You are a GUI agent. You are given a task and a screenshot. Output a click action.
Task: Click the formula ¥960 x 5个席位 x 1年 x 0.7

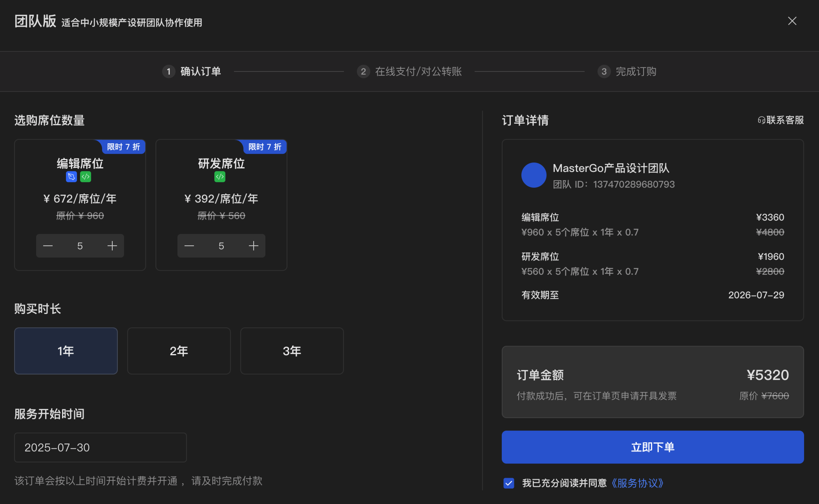pos(580,232)
